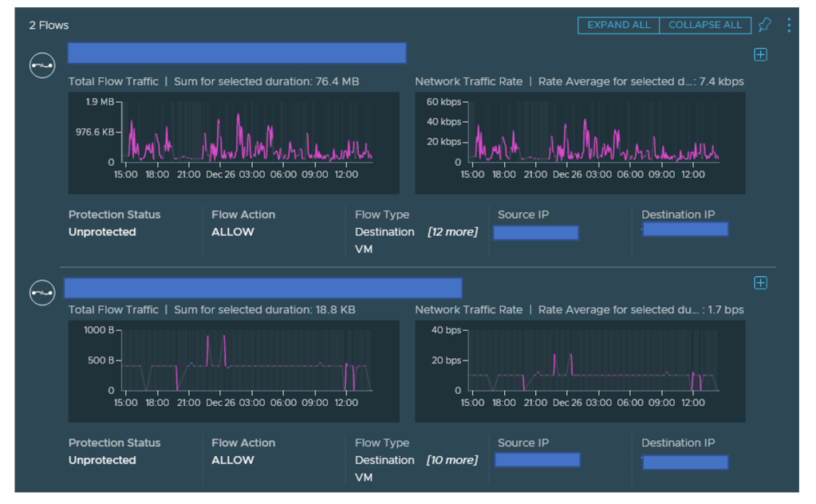Click the second flow's connection icon

(42, 293)
